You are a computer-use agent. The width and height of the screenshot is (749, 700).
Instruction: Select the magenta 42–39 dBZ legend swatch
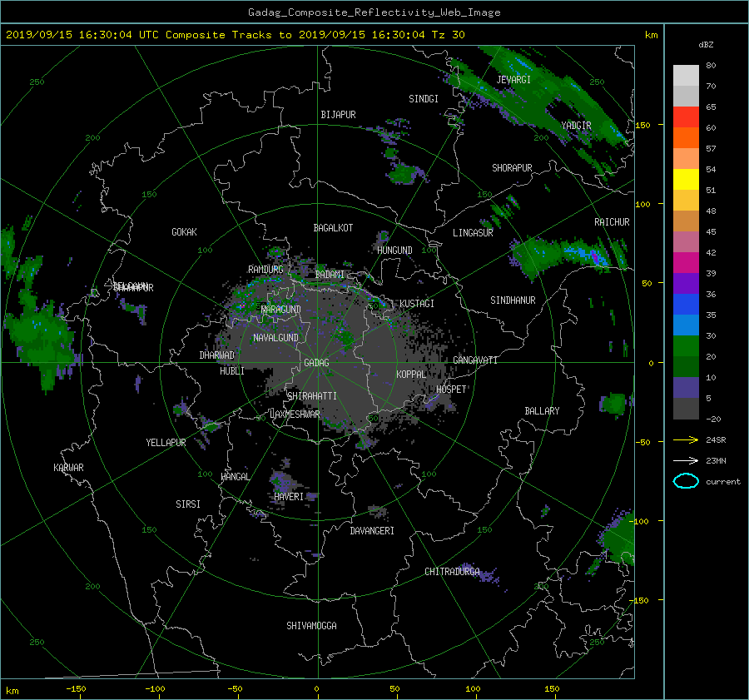(x=686, y=263)
